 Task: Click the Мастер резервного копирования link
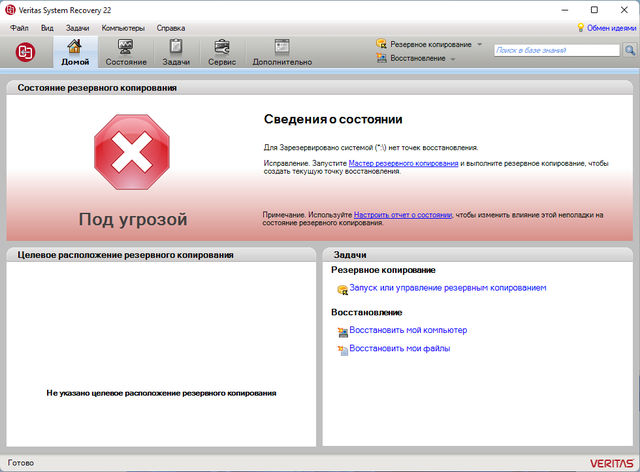point(403,162)
